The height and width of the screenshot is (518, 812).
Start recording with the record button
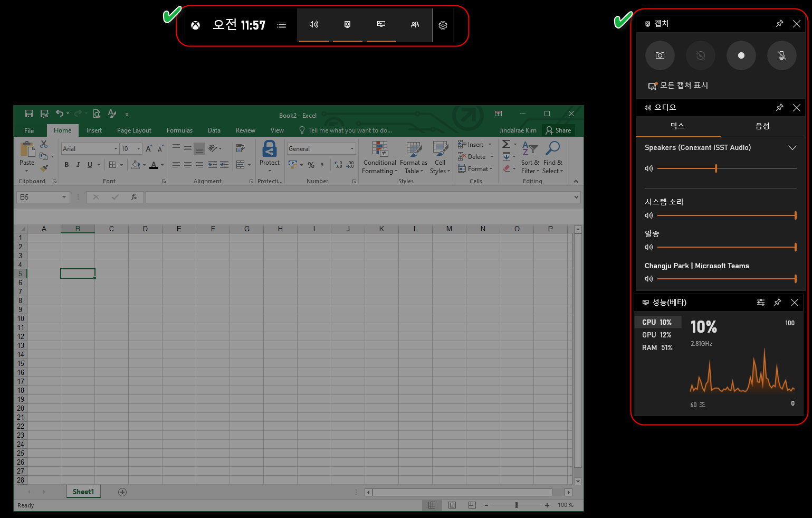tap(741, 55)
